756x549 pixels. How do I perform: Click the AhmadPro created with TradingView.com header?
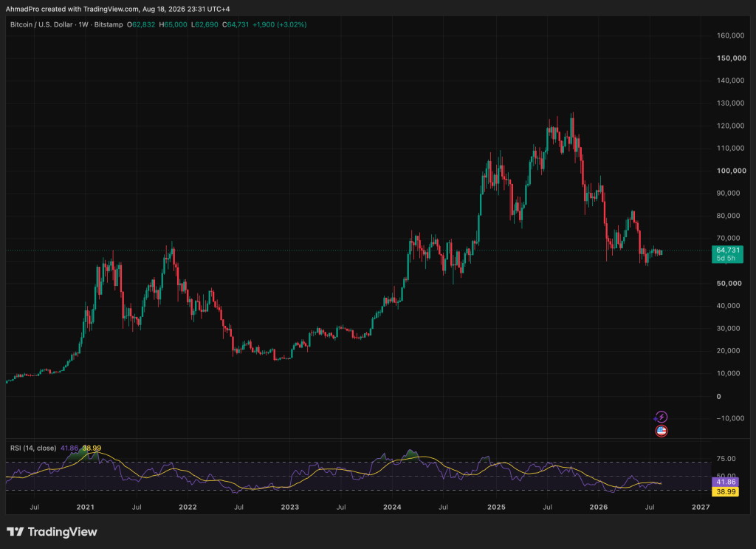click(117, 9)
